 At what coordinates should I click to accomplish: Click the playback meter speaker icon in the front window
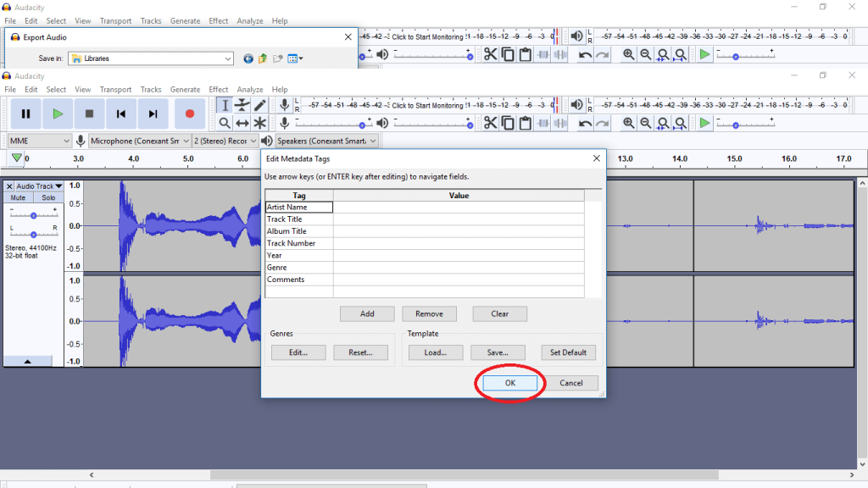[576, 105]
